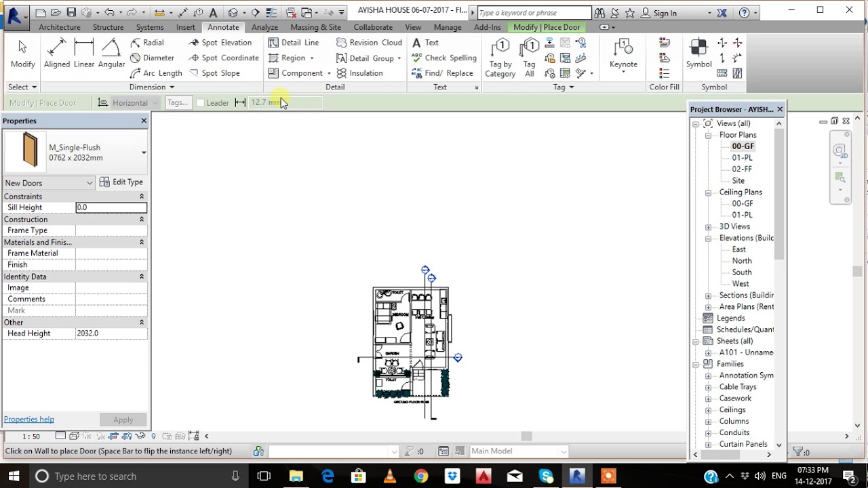Select the Text annotation tool

coord(425,42)
